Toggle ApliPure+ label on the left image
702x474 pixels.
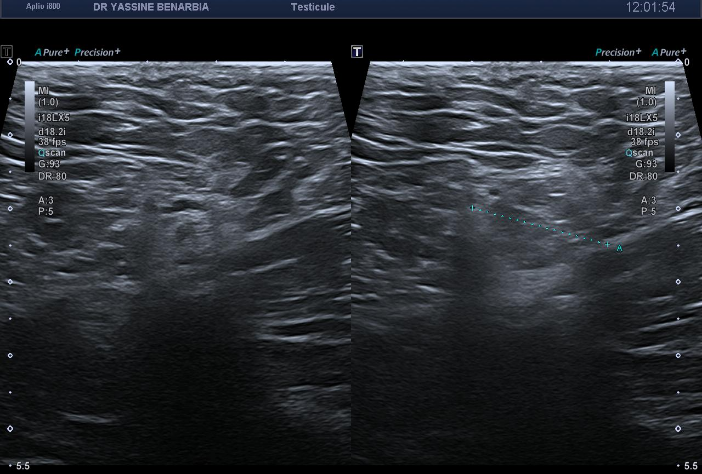tap(52, 51)
